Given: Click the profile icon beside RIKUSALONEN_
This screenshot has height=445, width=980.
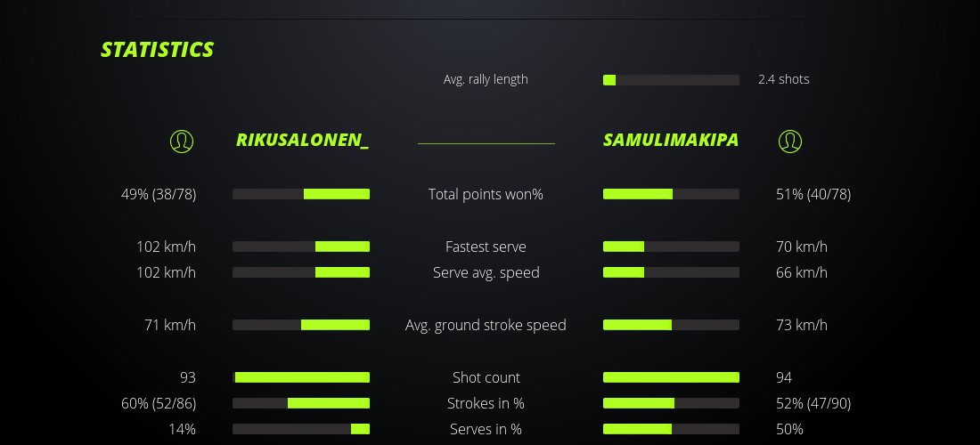Looking at the screenshot, I should [182, 141].
